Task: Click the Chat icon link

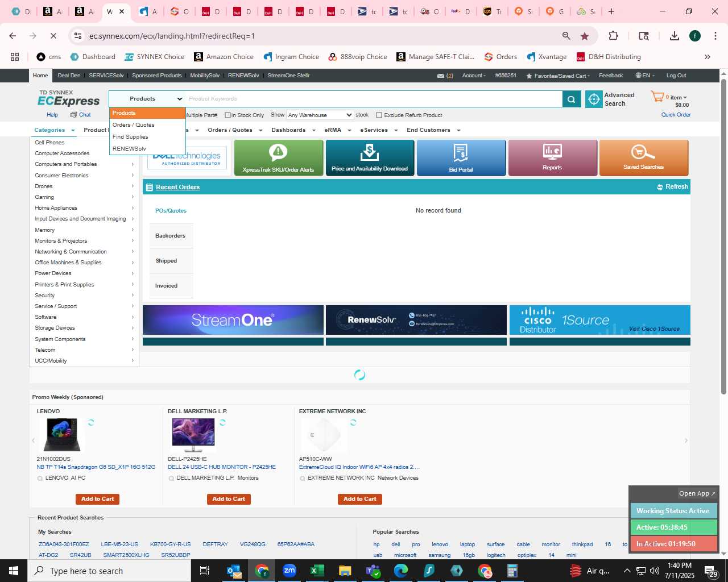Action: tap(80, 115)
